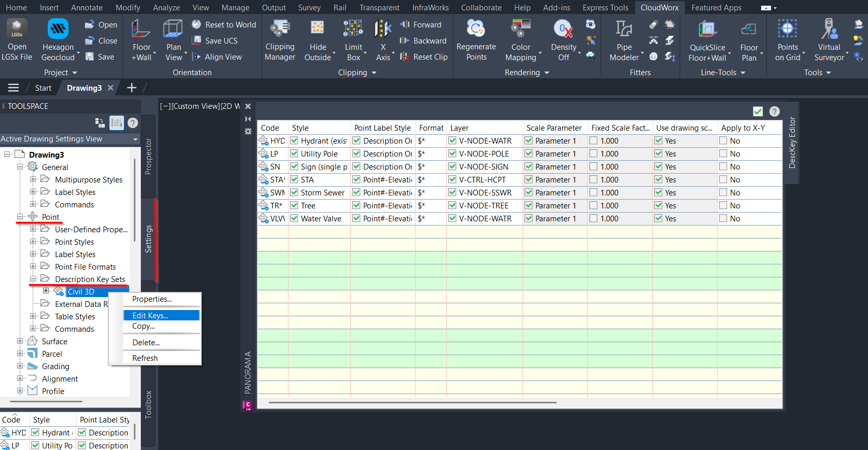
Task: Choose Edit Keys... from the context menu
Action: point(161,315)
